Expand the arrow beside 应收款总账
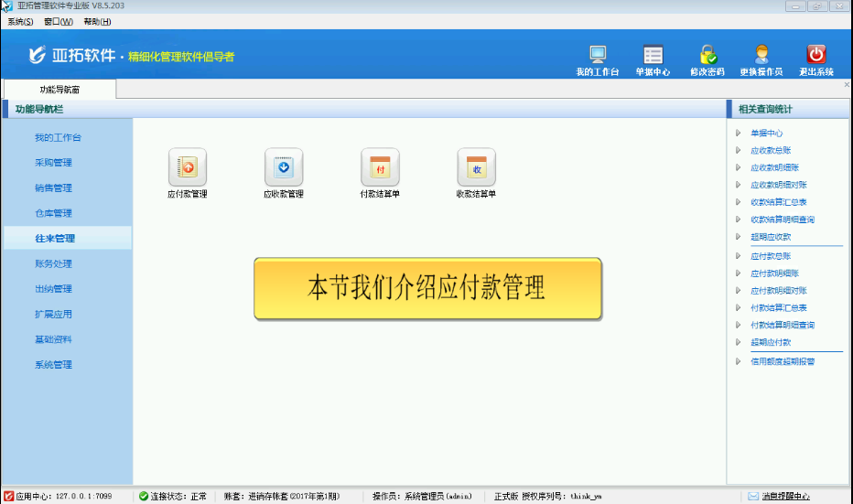This screenshot has height=504, width=853. tap(738, 150)
